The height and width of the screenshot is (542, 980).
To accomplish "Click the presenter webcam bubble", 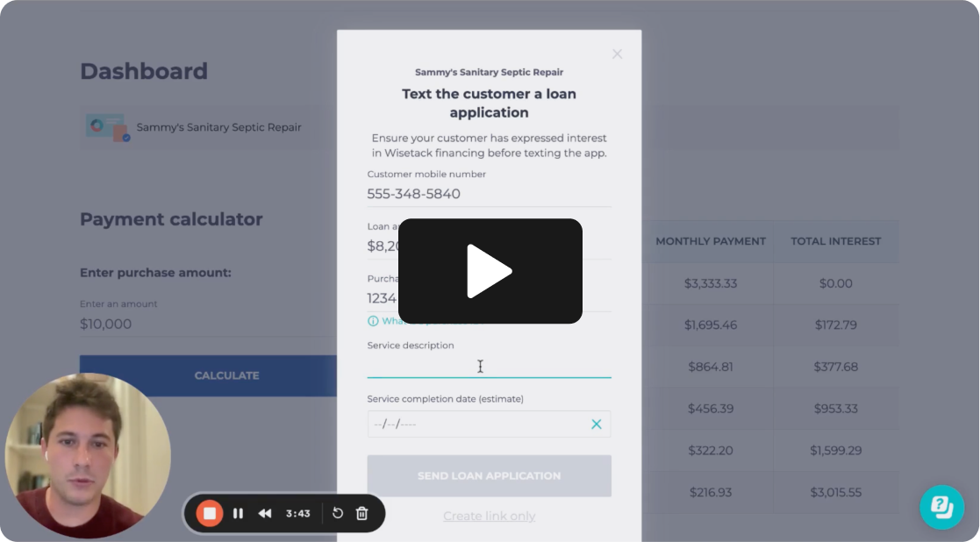I will (x=88, y=456).
